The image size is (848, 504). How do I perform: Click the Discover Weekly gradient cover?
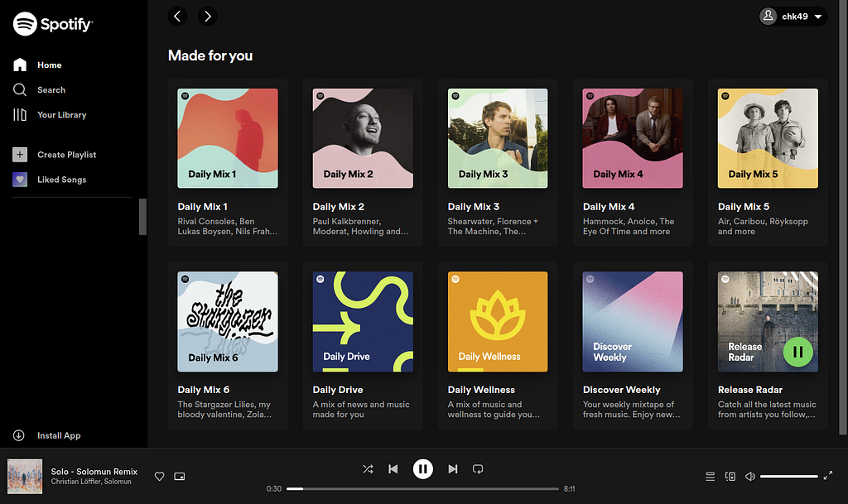633,321
